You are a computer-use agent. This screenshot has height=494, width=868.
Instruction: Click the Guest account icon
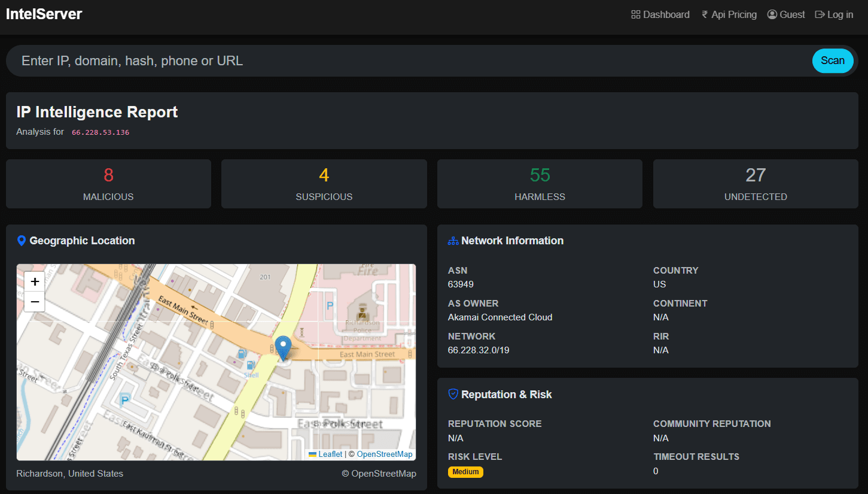pos(772,14)
